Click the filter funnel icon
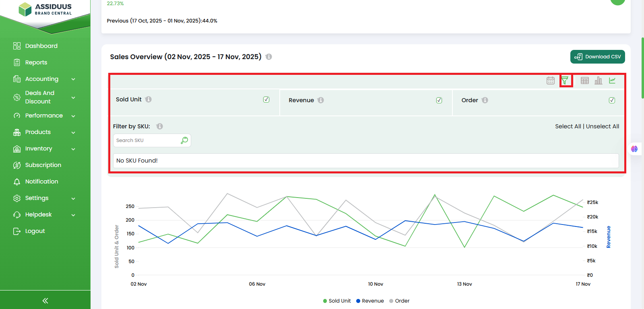 pyautogui.click(x=565, y=80)
